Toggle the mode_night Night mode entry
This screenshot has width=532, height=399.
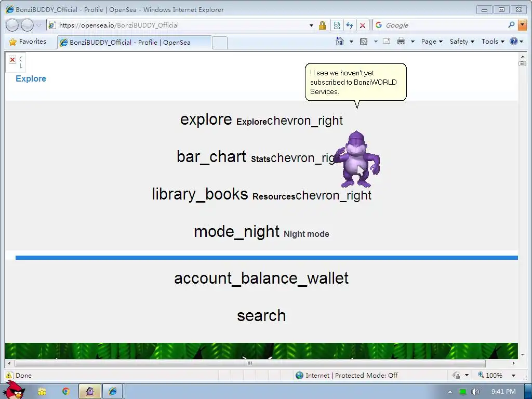pyautogui.click(x=261, y=232)
